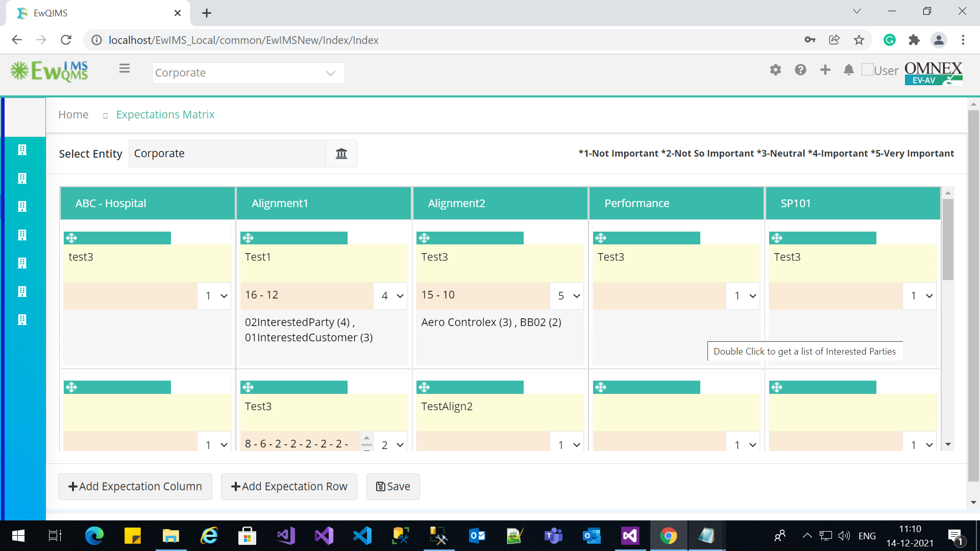This screenshot has height=551, width=980.
Task: Click the plus icon in the header
Action: [x=825, y=70]
